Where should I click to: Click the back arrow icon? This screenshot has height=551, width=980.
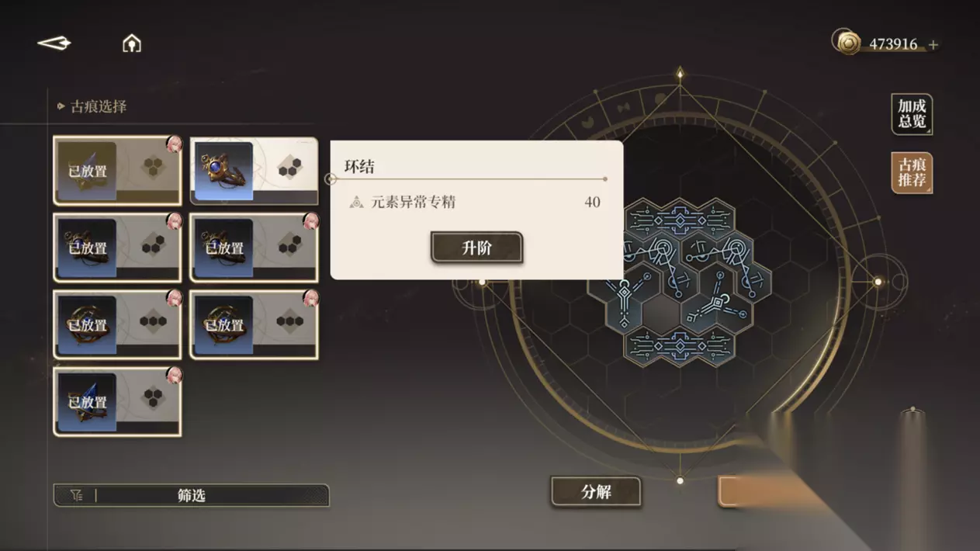pyautogui.click(x=54, y=43)
